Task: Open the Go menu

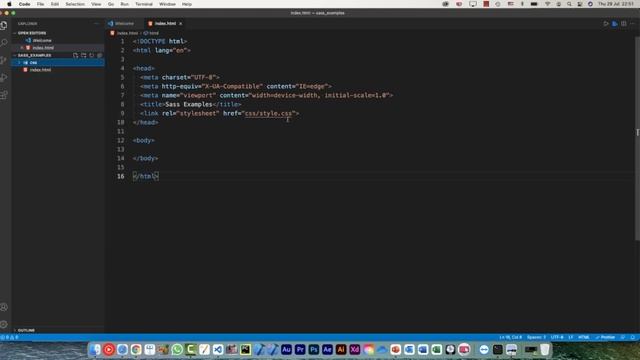Action: [111, 4]
